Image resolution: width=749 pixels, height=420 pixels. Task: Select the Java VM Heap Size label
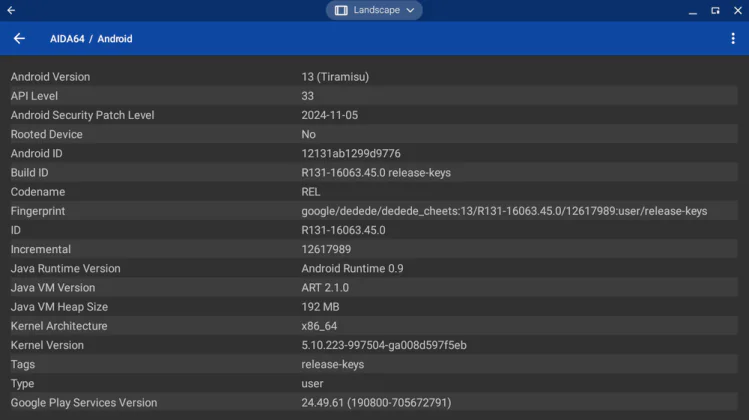tap(59, 306)
